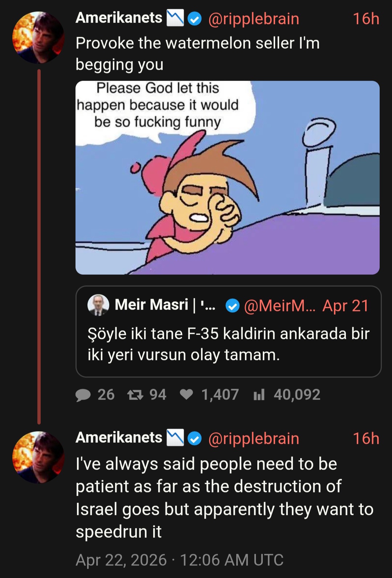
Task: Click chart emoji beside second Amerikanets name
Action: [175, 438]
